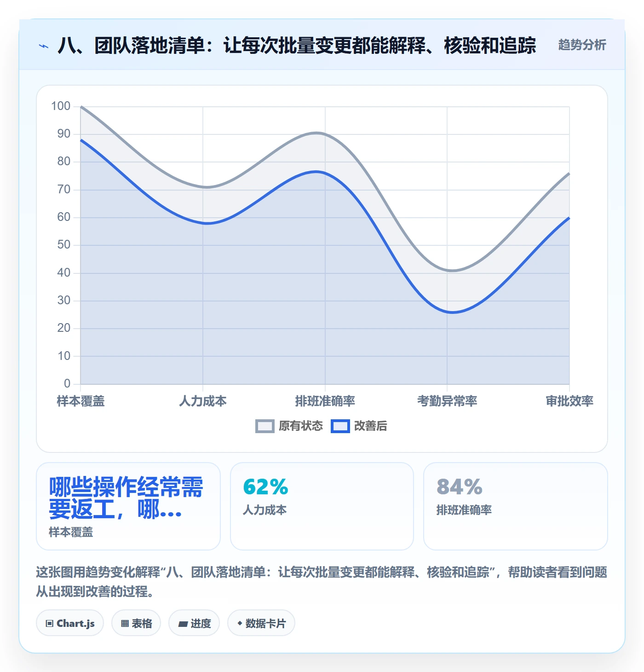
Task: Click the headline 哪些操作经常需要返工
Action: [126, 498]
